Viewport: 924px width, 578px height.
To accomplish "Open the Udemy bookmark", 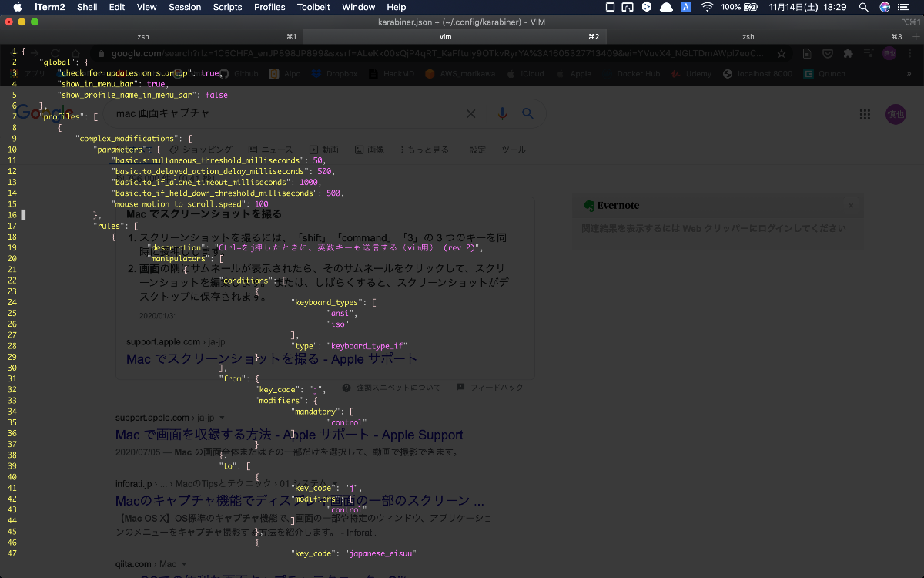I will [691, 74].
